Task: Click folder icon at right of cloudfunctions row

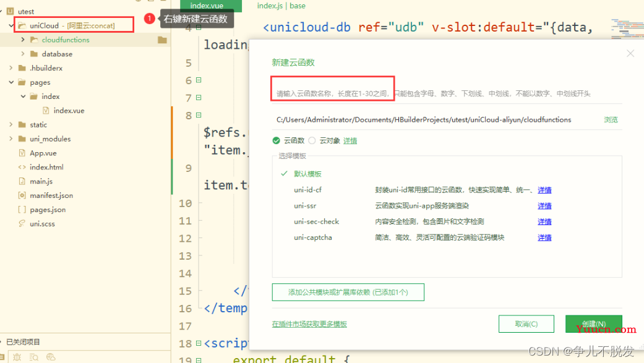Action: point(162,40)
